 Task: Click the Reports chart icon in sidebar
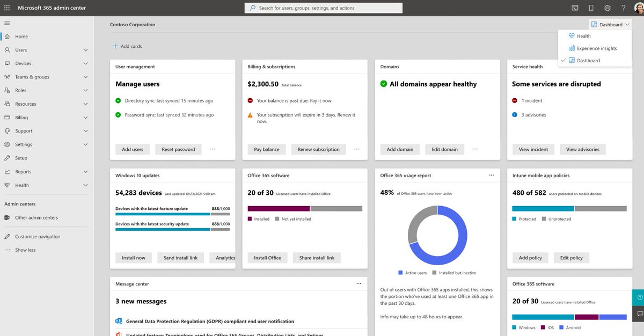point(7,172)
